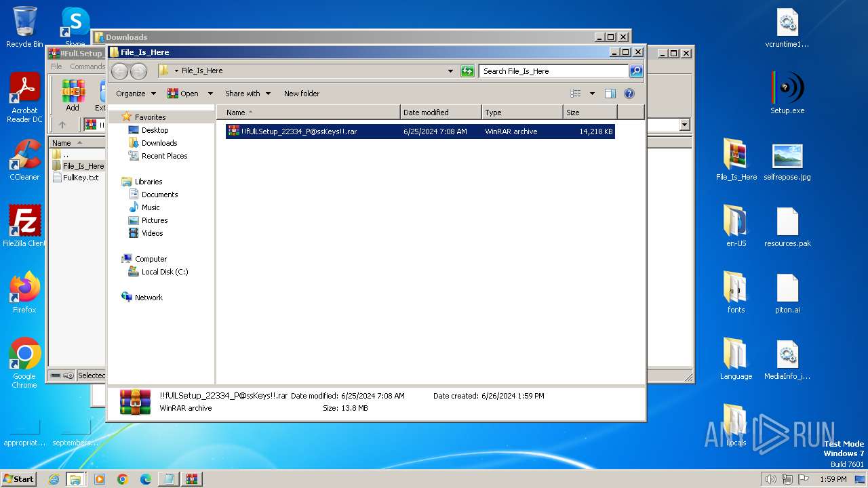Click resources.pak desktop file
Screen dimensions: 868x488
pyautogui.click(x=787, y=227)
